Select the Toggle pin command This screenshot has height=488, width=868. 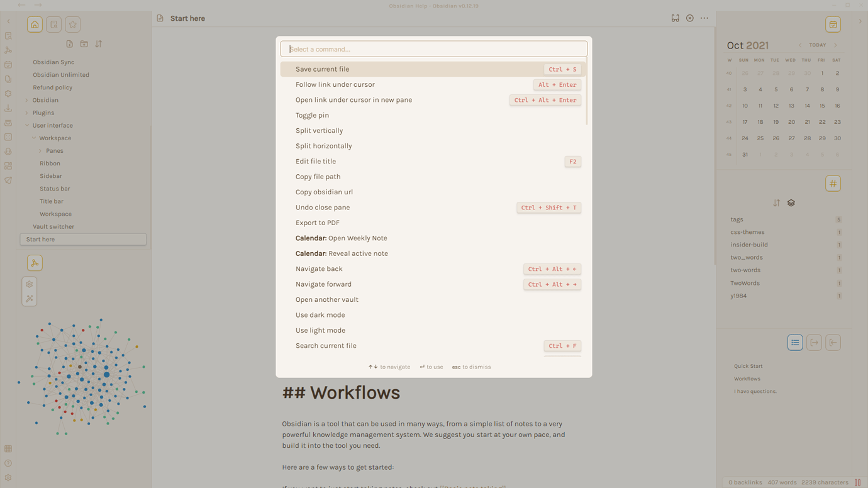[433, 115]
